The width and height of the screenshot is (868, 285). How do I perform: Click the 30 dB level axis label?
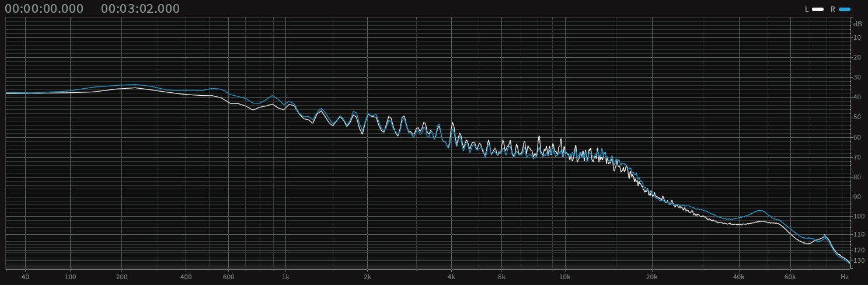click(x=857, y=78)
